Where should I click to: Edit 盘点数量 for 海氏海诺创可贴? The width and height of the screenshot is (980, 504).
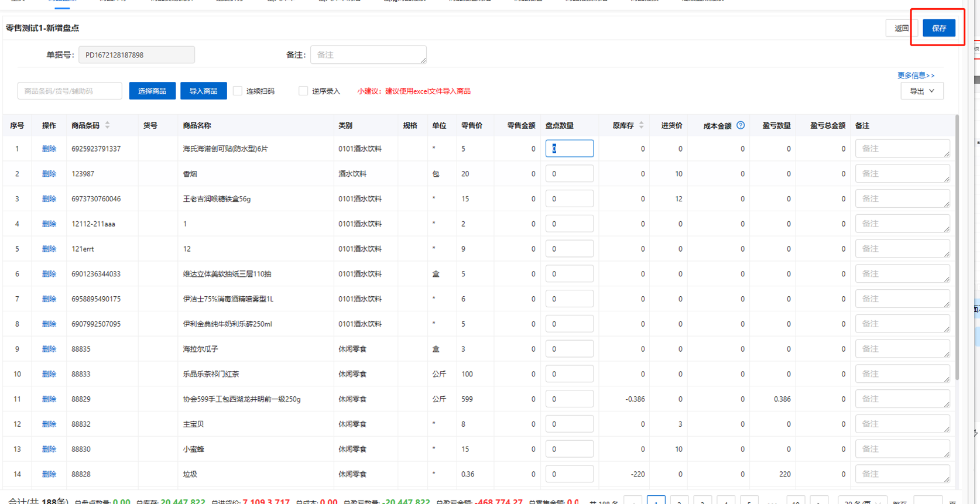[x=570, y=149]
